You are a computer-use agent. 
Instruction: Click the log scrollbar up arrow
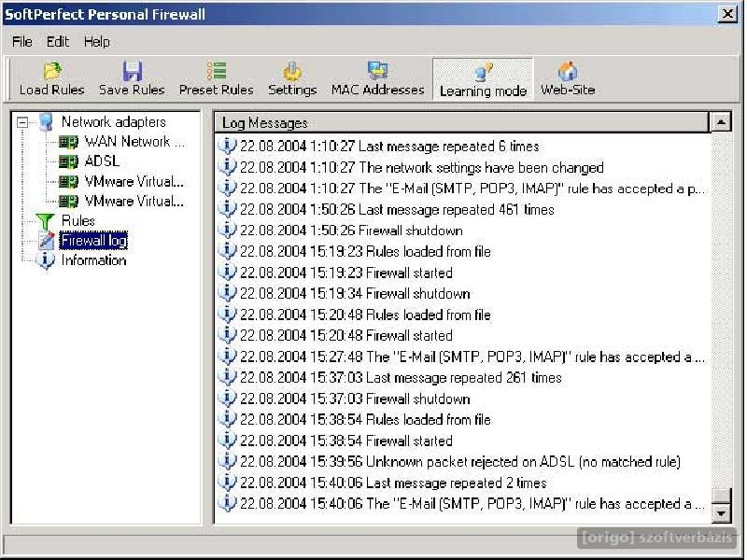point(721,122)
